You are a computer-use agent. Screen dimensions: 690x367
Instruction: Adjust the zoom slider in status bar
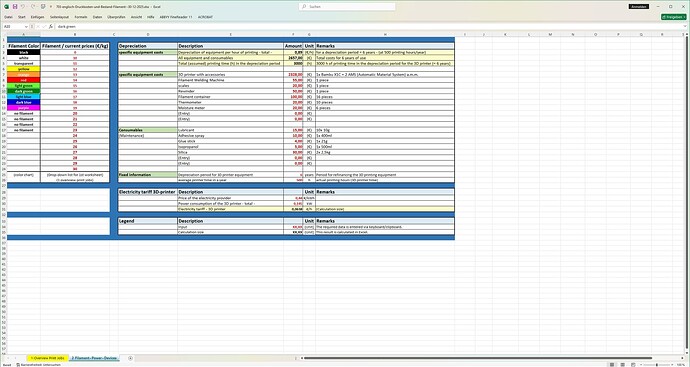(657, 364)
